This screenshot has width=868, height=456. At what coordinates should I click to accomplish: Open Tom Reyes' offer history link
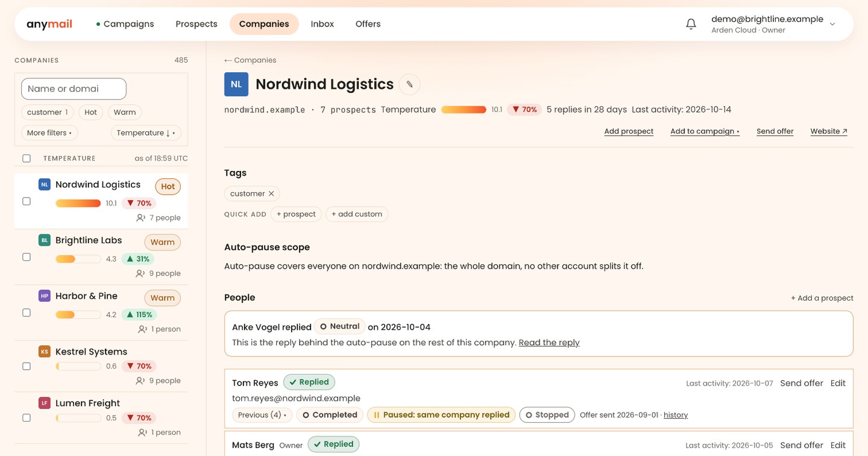[676, 415]
